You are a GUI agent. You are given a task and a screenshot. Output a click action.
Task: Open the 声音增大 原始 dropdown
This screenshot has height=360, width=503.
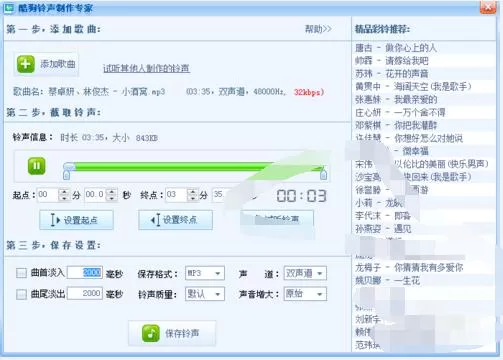(305, 294)
